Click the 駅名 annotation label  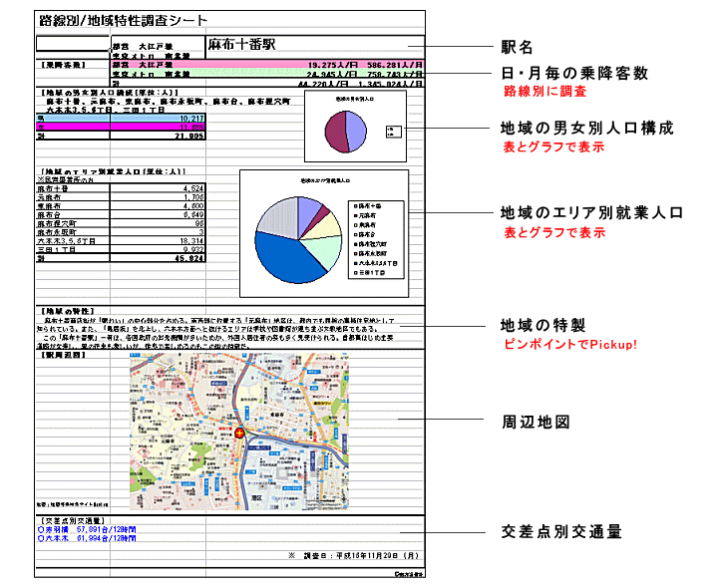tap(517, 47)
